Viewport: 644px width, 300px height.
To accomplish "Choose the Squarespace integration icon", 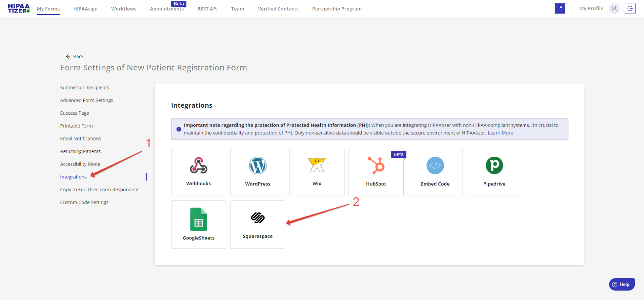I will tap(258, 218).
